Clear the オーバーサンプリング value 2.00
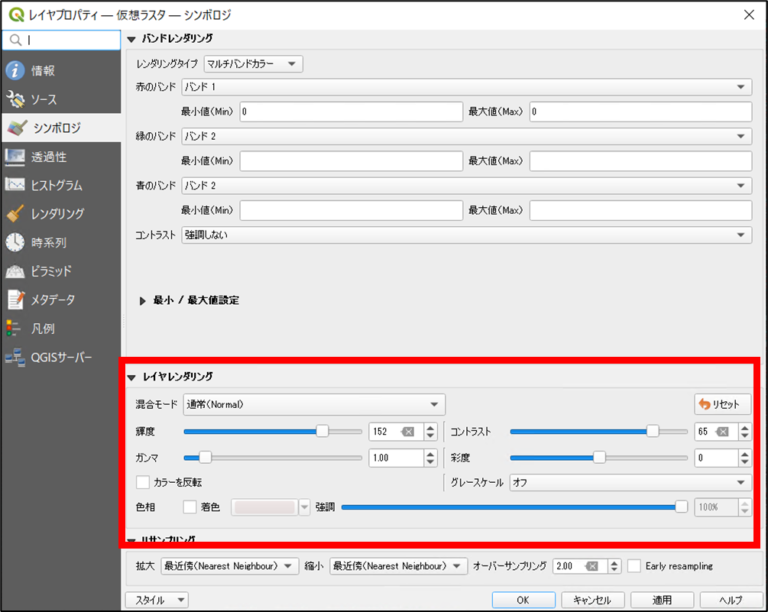This screenshot has width=768, height=612. [x=592, y=566]
